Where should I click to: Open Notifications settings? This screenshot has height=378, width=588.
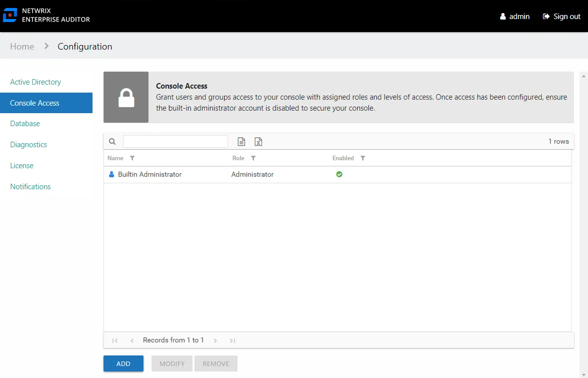[30, 187]
